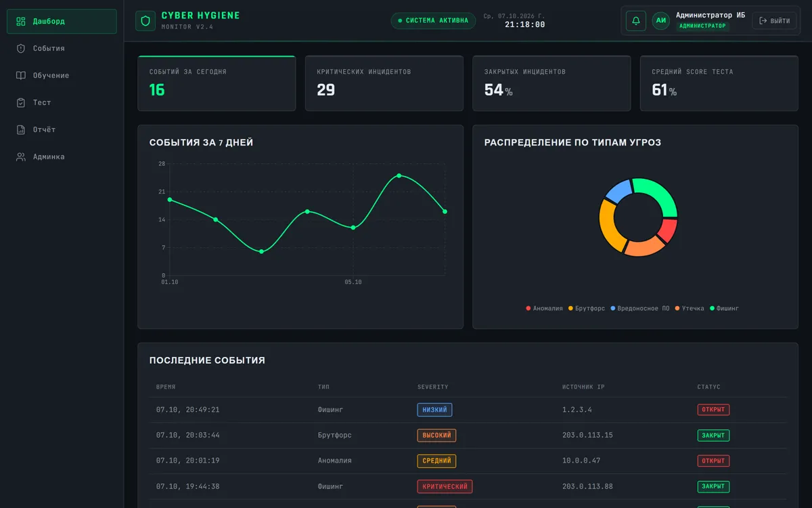Click the Средний severity badge

(436, 461)
